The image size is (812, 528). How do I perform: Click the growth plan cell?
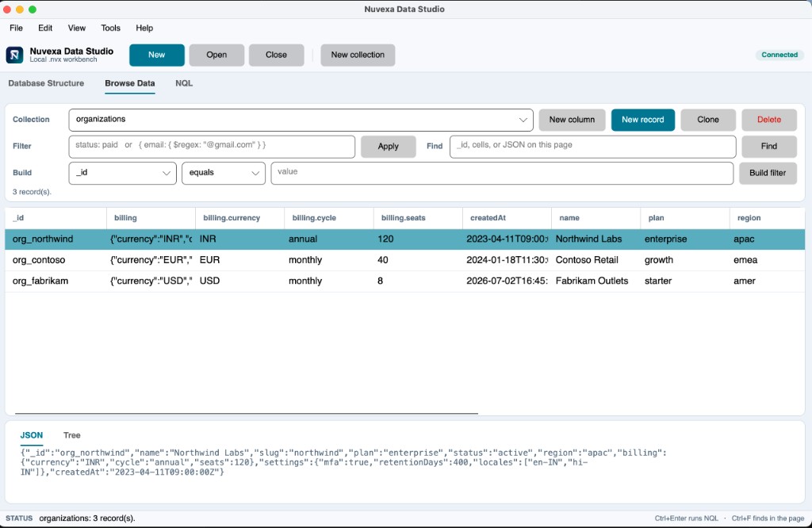coord(686,260)
